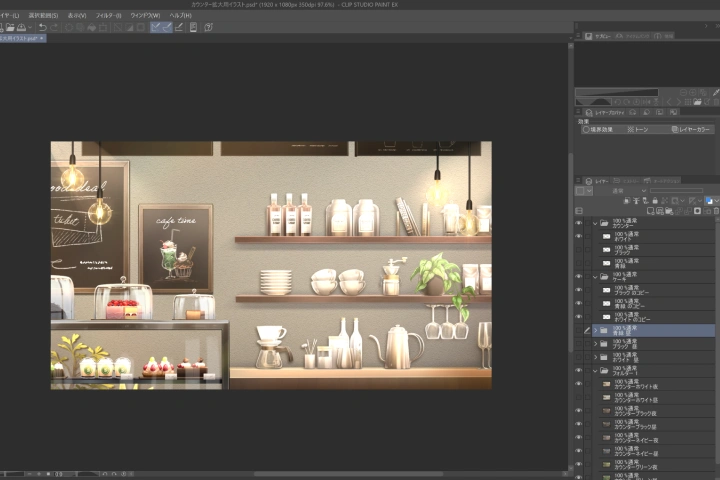Hide the フォルダー 1 folder
Image resolution: width=720 pixels, height=480 pixels.
579,370
